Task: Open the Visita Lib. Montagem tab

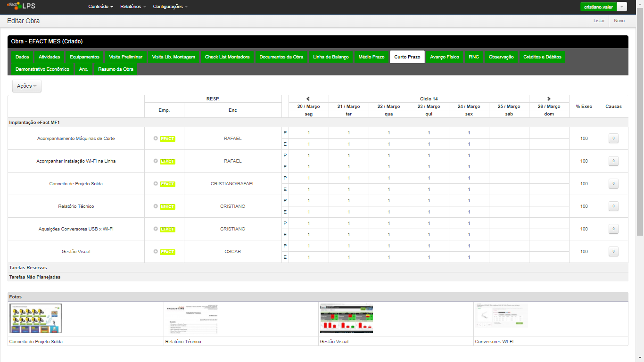Action: tap(173, 57)
